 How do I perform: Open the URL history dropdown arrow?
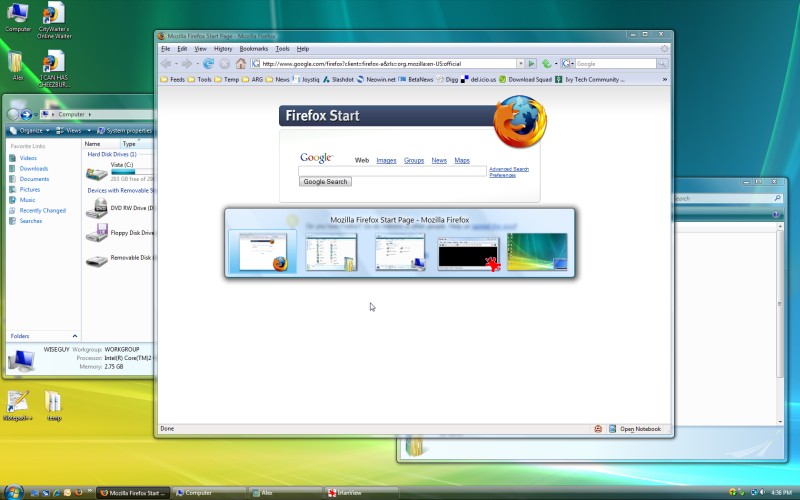tap(520, 64)
